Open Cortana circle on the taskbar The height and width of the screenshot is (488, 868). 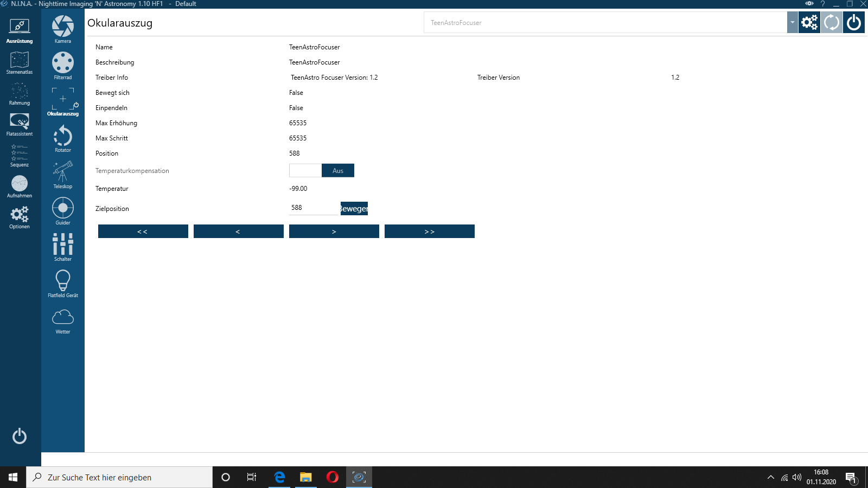coord(226,477)
